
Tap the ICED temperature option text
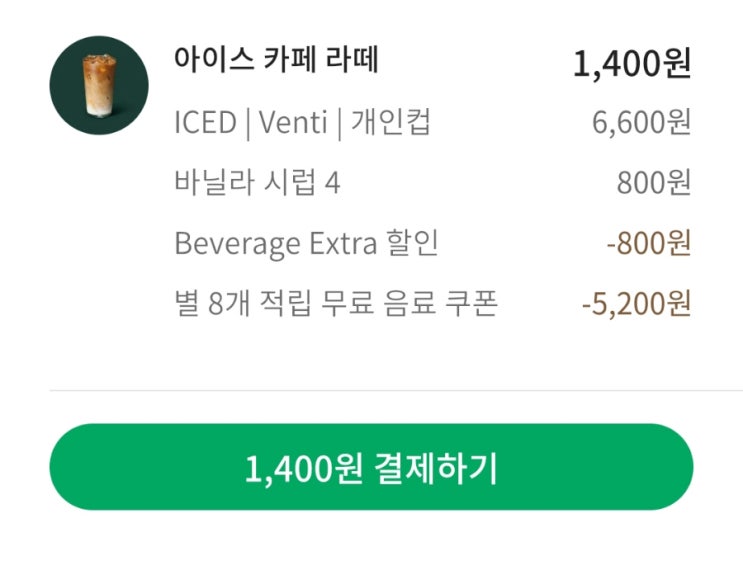203,124
